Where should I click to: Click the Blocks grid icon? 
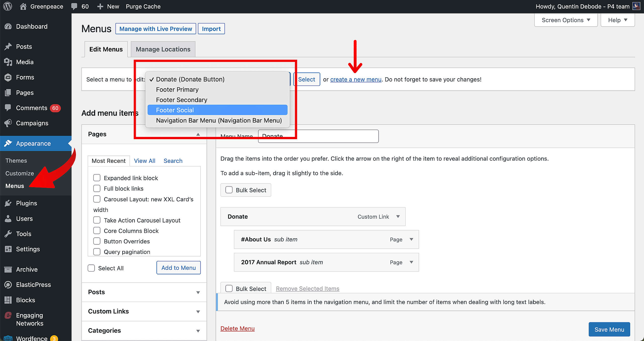tap(8, 300)
